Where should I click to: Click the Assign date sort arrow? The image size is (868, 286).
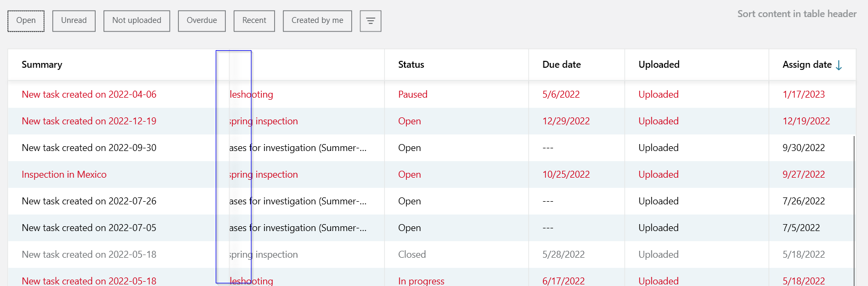click(839, 65)
